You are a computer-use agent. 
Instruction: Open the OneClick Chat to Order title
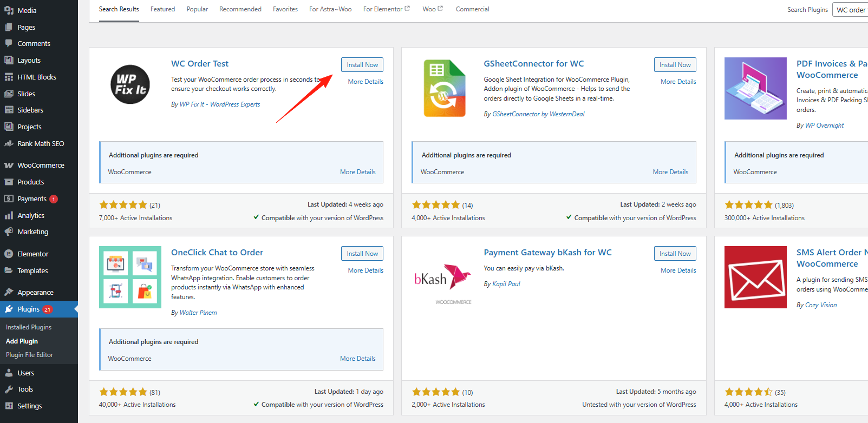pos(217,253)
